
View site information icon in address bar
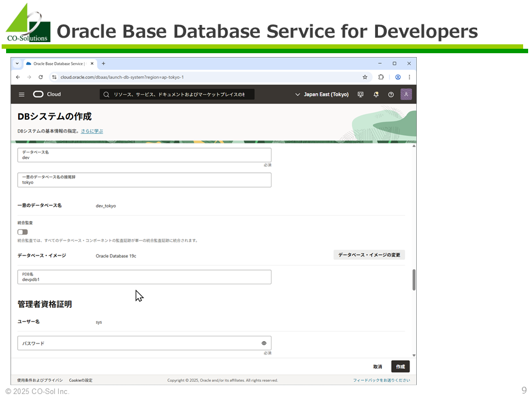point(54,78)
